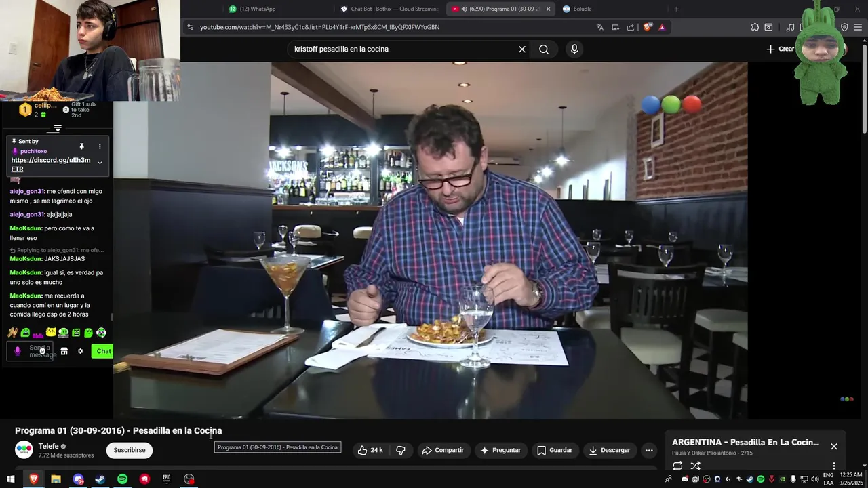Image resolution: width=868 pixels, height=488 pixels.
Task: Open the translate page icon in address bar
Action: (599, 27)
